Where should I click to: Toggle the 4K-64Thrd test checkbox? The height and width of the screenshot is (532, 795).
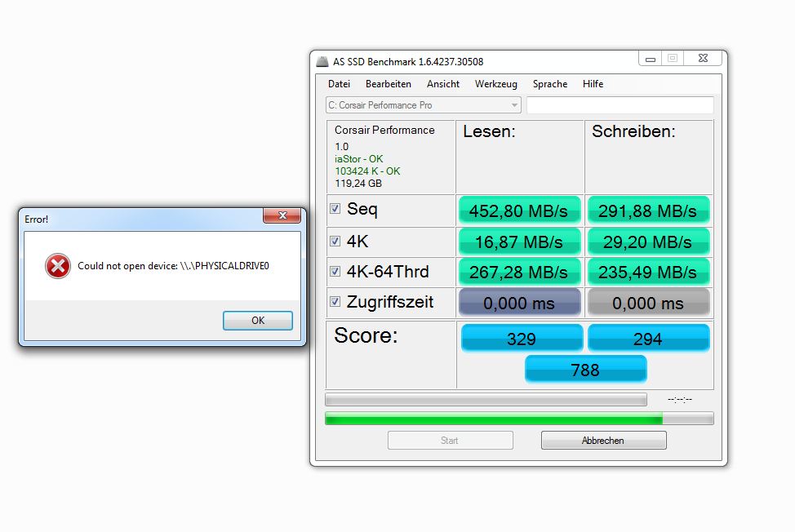point(335,272)
